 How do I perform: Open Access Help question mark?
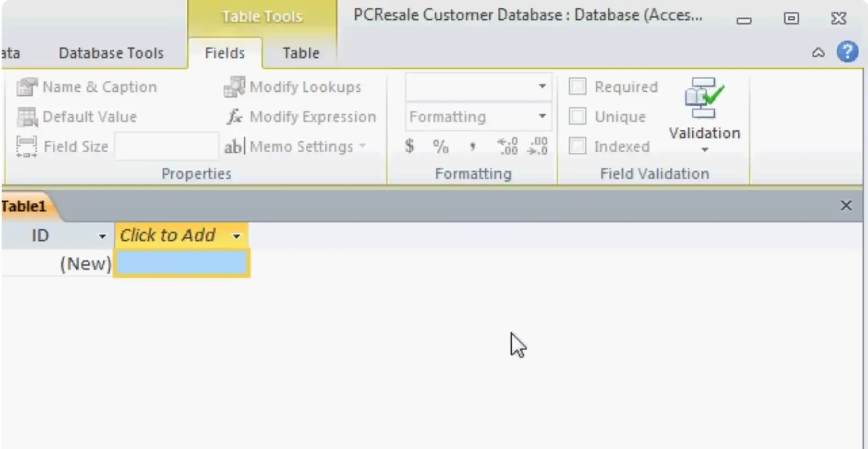847,52
